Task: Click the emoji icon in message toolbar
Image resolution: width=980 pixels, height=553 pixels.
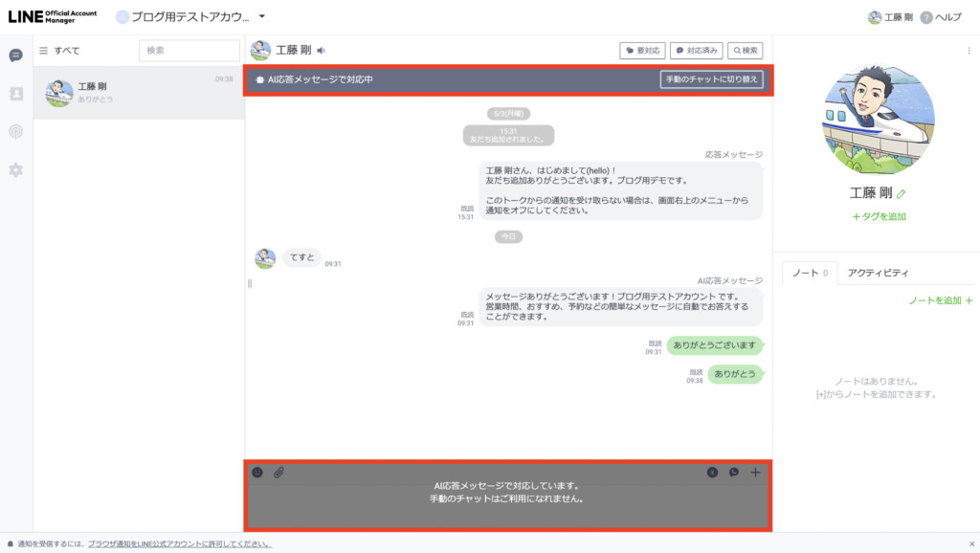Action: pos(257,472)
